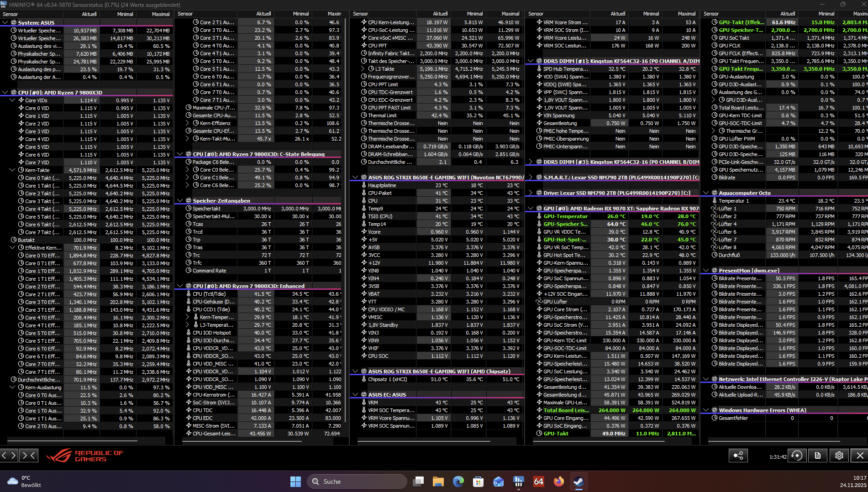Click the chip icon beside System: ASUS
The width and height of the screenshot is (868, 492).
[13, 22]
